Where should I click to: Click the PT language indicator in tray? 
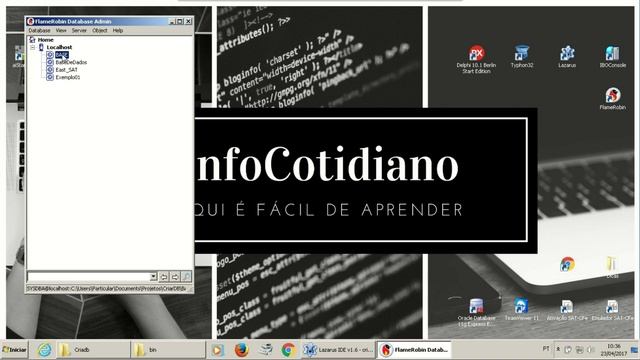click(546, 349)
